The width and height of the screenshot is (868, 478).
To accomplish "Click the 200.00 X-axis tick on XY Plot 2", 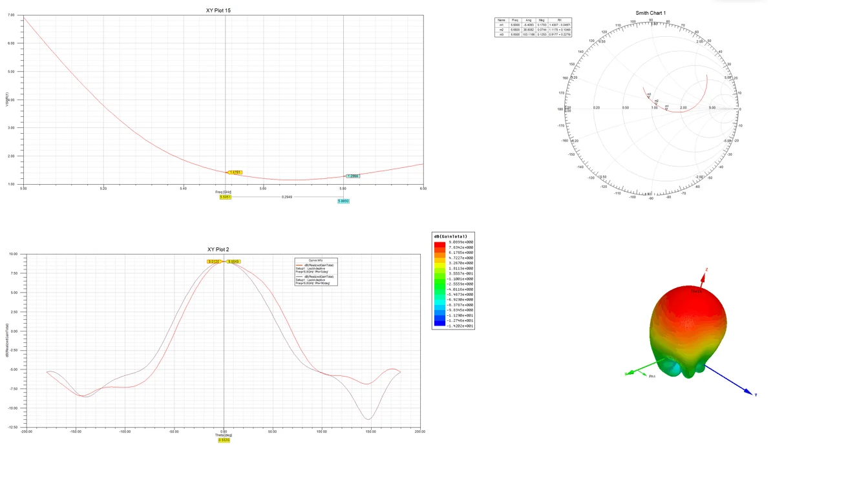I will tap(420, 431).
